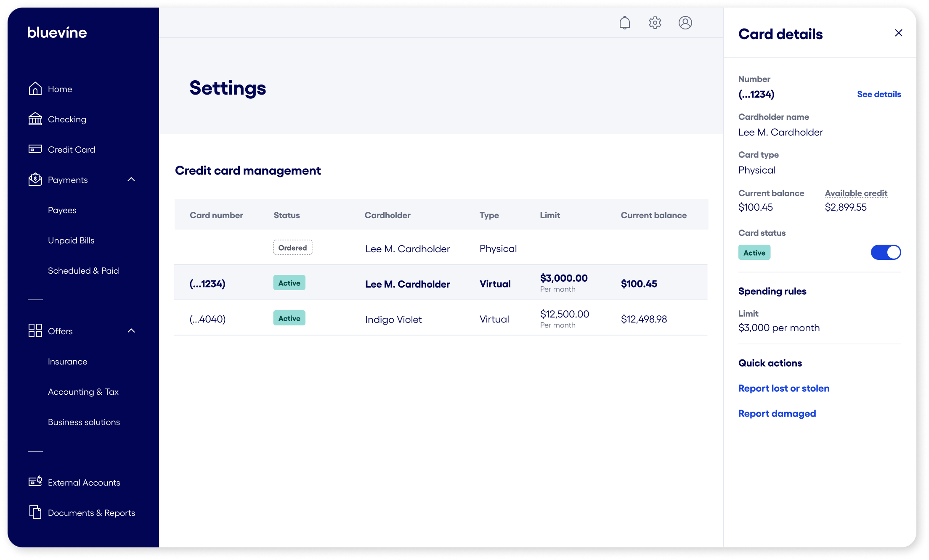This screenshot has height=560, width=929.
Task: Click the Checking bank building icon
Action: 35,119
